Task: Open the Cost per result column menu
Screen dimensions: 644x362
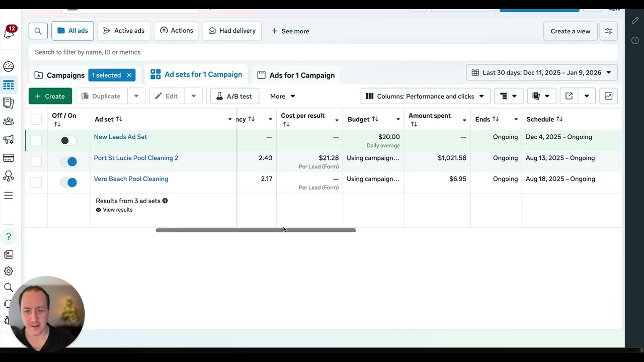Action: click(337, 120)
